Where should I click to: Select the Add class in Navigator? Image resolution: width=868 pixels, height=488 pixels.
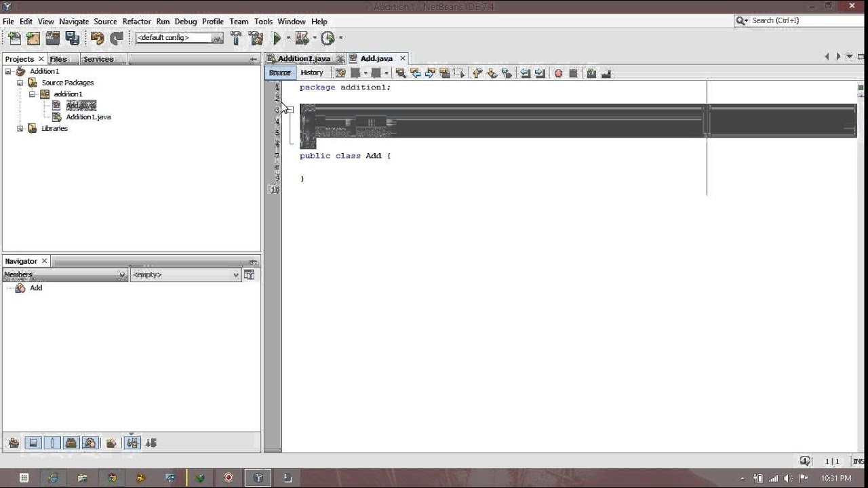(x=36, y=288)
